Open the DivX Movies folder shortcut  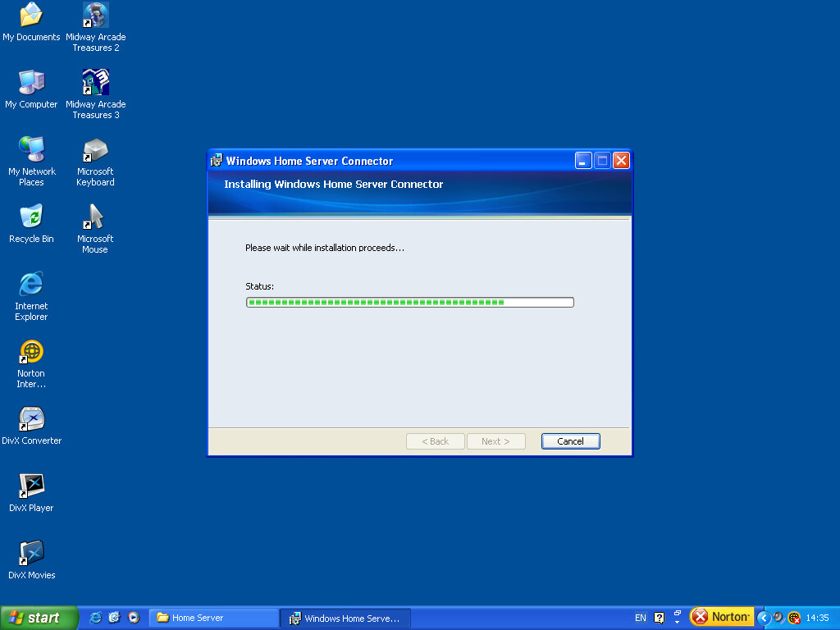click(x=31, y=554)
